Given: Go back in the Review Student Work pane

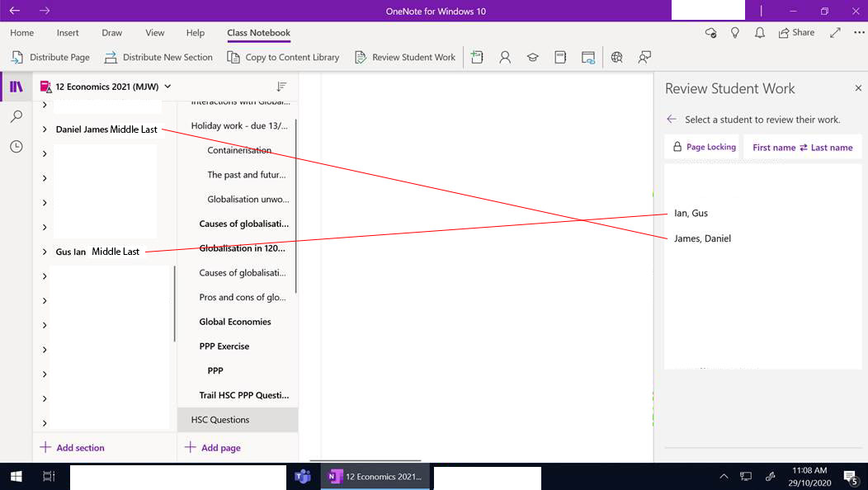Looking at the screenshot, I should (672, 119).
